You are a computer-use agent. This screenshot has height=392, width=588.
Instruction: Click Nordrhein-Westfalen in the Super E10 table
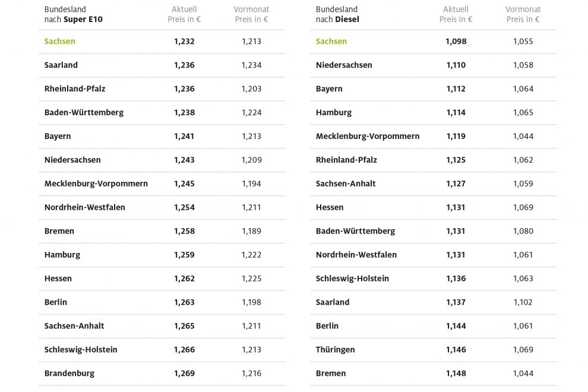click(85, 207)
